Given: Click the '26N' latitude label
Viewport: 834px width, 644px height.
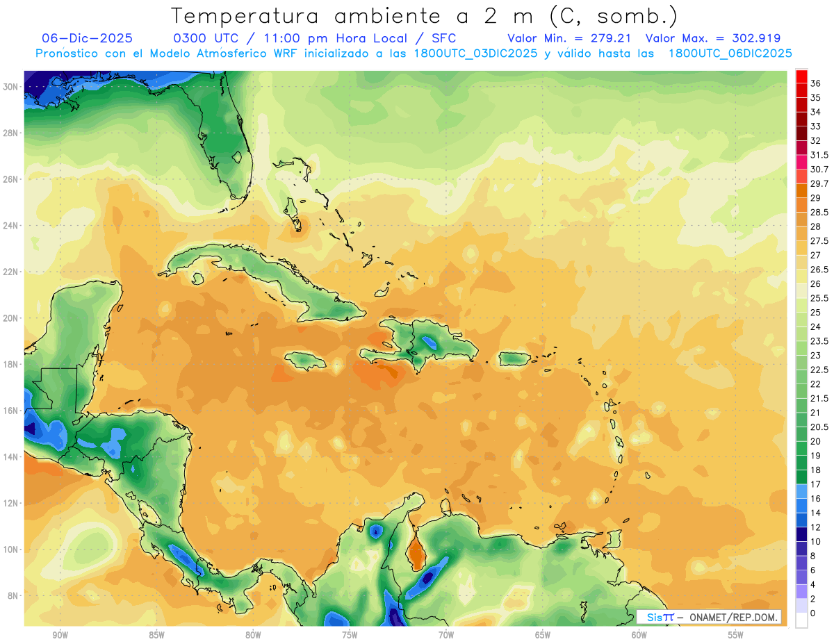Looking at the screenshot, I should coord(12,179).
